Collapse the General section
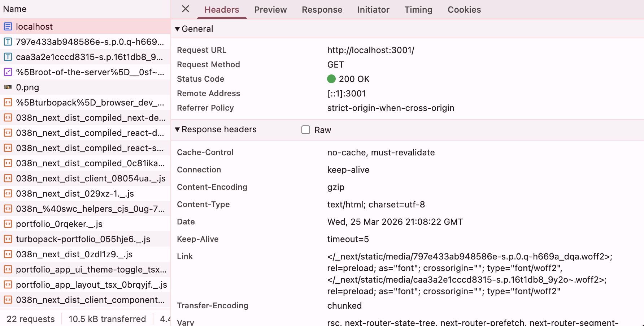 point(177,29)
